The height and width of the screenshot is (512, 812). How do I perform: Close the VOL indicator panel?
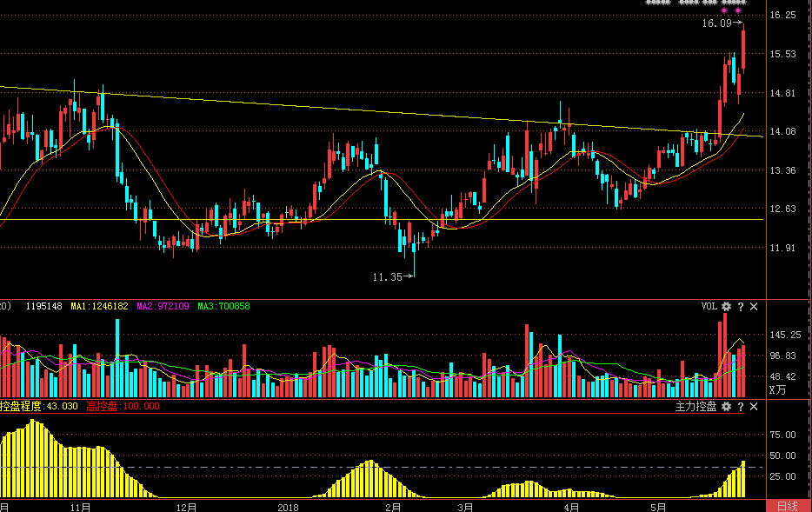[x=754, y=307]
